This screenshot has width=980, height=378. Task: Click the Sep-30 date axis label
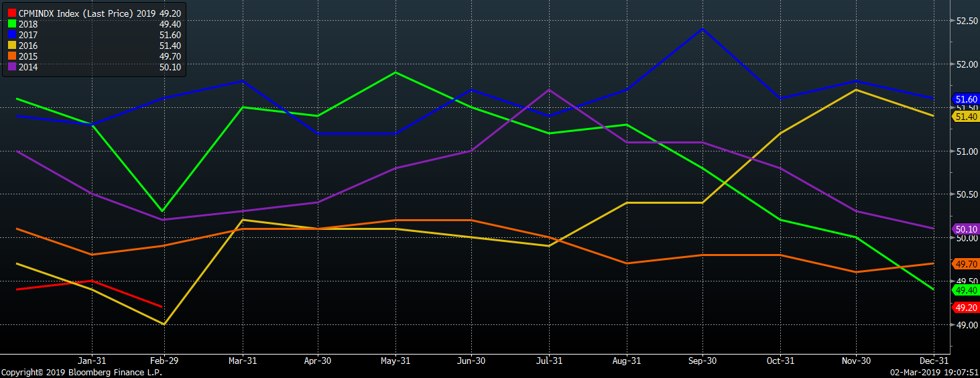point(702,361)
